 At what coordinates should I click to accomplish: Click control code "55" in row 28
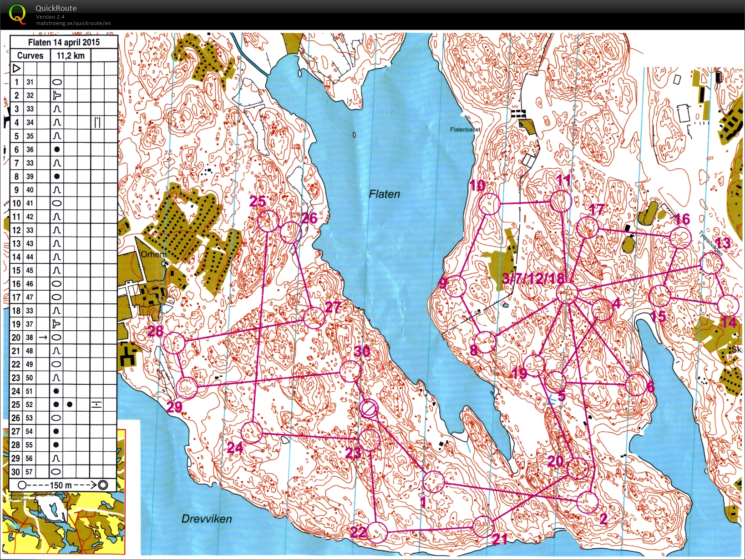click(30, 445)
